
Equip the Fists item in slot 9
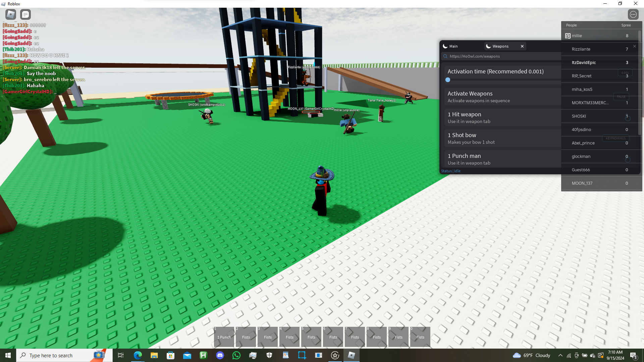pyautogui.click(x=398, y=337)
